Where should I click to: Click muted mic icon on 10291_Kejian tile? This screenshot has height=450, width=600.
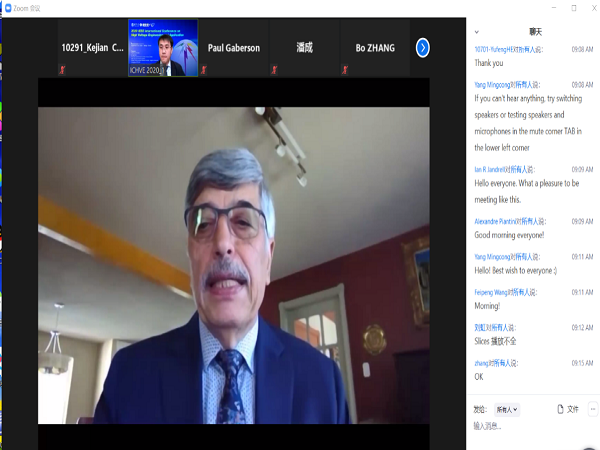click(62, 70)
